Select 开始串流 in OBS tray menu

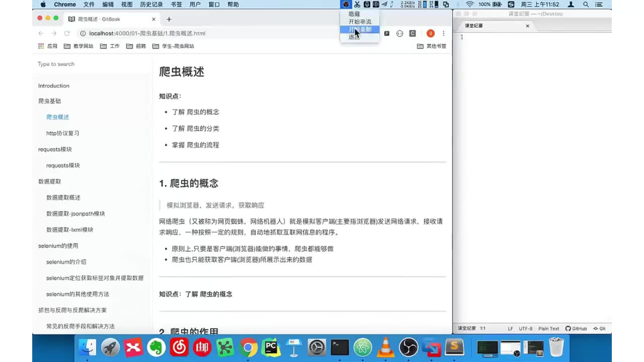[x=360, y=22]
